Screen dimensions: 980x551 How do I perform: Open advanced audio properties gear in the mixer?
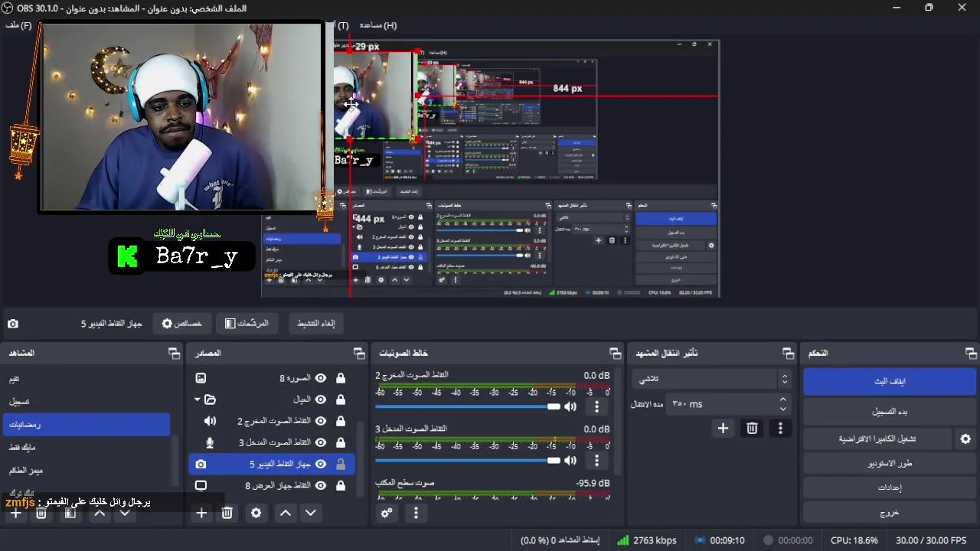click(x=387, y=513)
